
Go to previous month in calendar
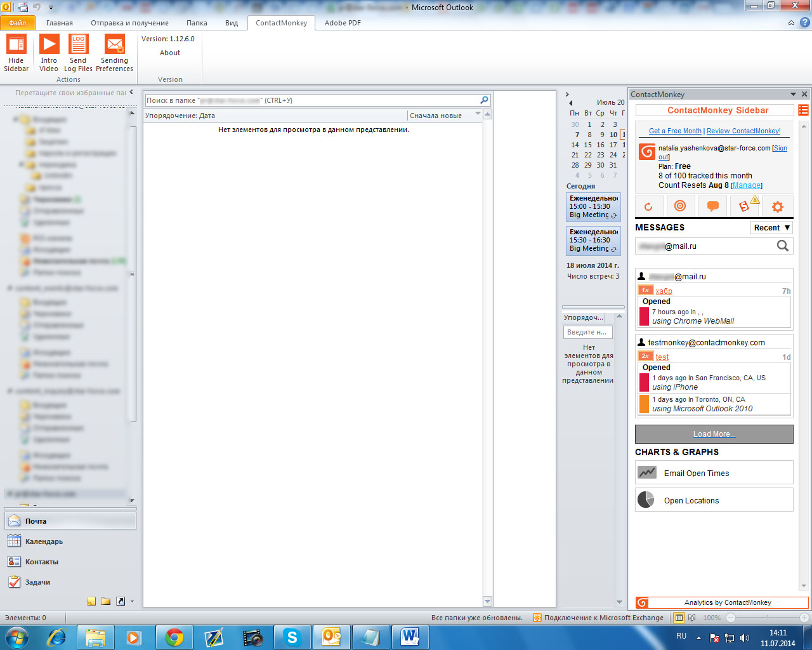[x=571, y=103]
